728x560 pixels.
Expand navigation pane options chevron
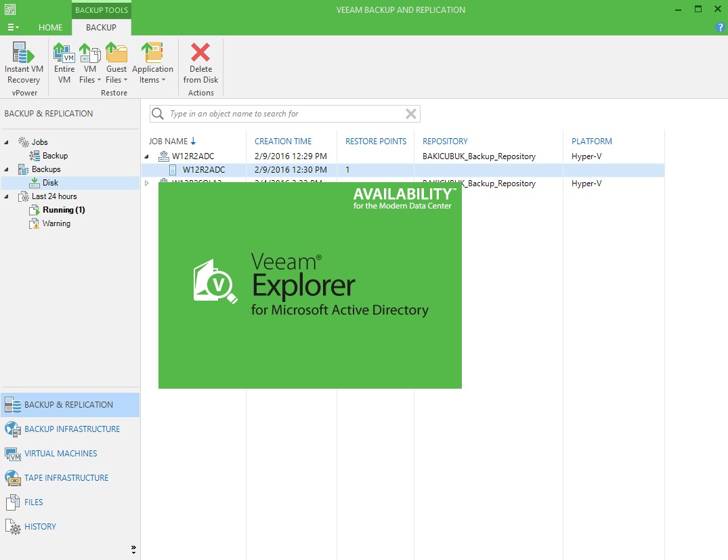[133, 549]
